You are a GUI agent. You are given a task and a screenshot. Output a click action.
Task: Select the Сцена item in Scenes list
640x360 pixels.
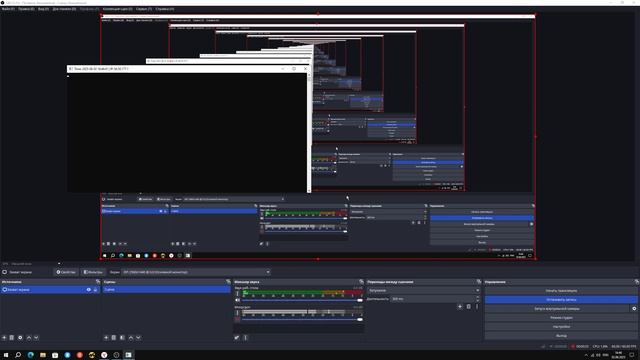tap(167, 289)
